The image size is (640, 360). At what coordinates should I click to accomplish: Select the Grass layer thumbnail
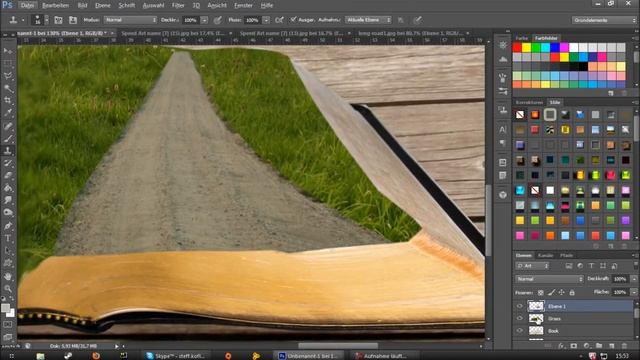tap(536, 318)
